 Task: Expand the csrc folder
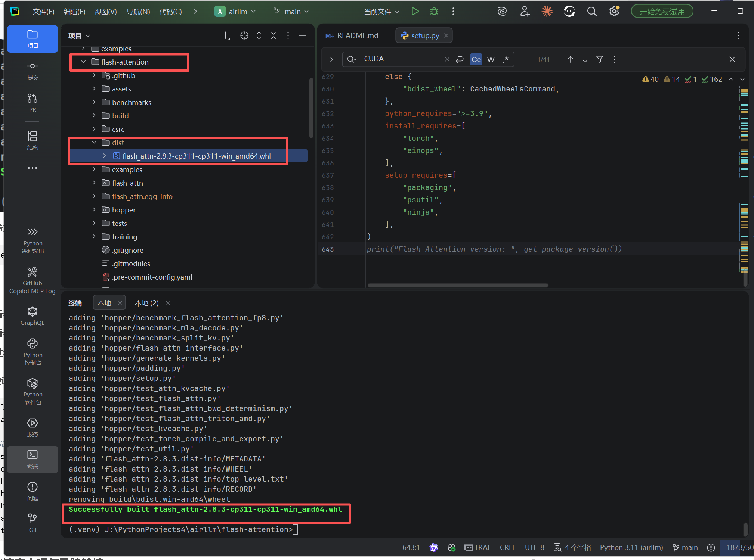point(94,129)
